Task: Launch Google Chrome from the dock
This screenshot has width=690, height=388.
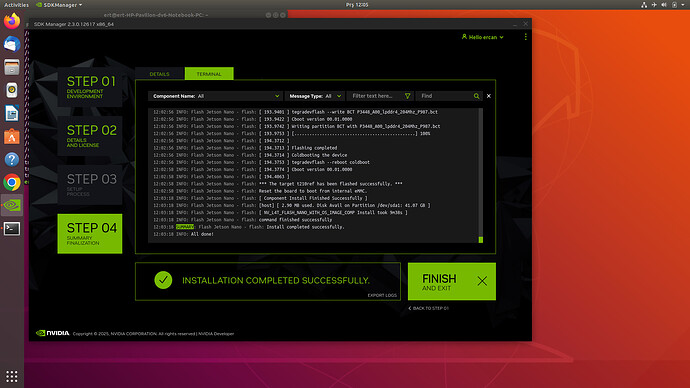Action: coord(12,182)
